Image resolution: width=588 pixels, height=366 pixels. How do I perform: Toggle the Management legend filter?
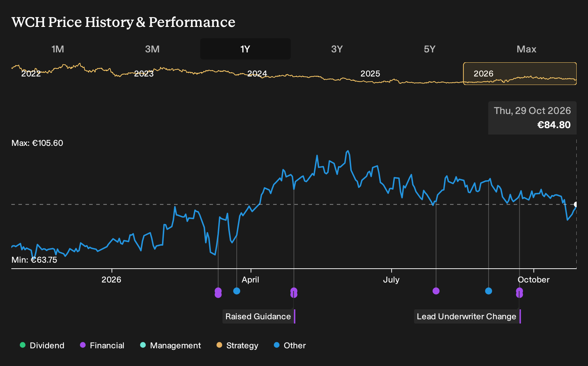pyautogui.click(x=171, y=345)
